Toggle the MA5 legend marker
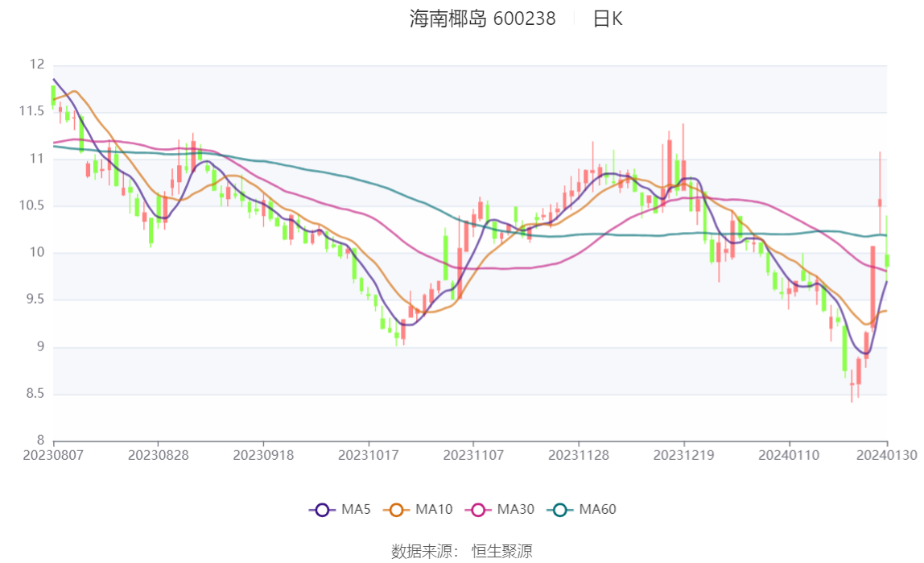Image resolution: width=924 pixels, height=563 pixels. click(x=322, y=510)
